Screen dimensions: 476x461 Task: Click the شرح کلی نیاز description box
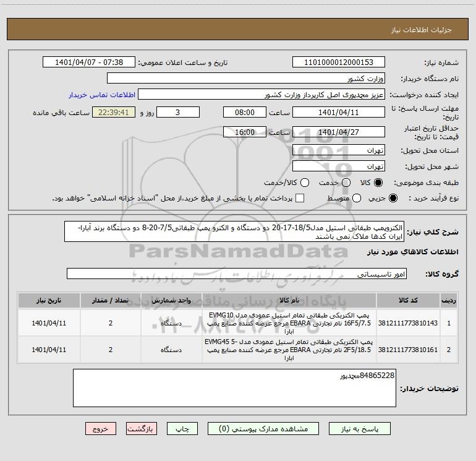[234, 232]
